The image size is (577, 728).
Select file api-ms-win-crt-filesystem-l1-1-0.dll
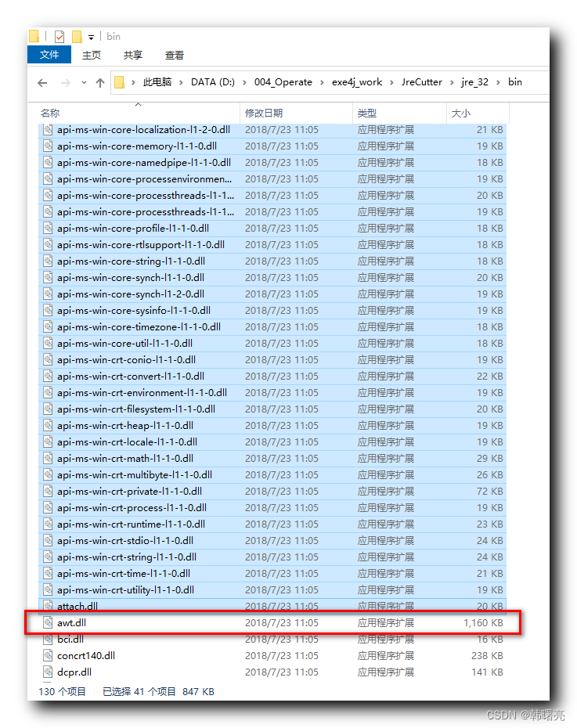tap(272, 409)
